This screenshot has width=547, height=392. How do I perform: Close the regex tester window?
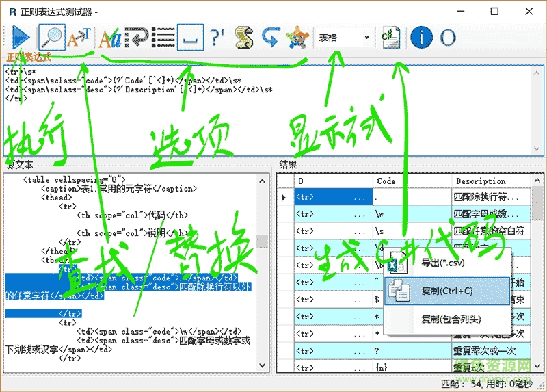pos(529,11)
